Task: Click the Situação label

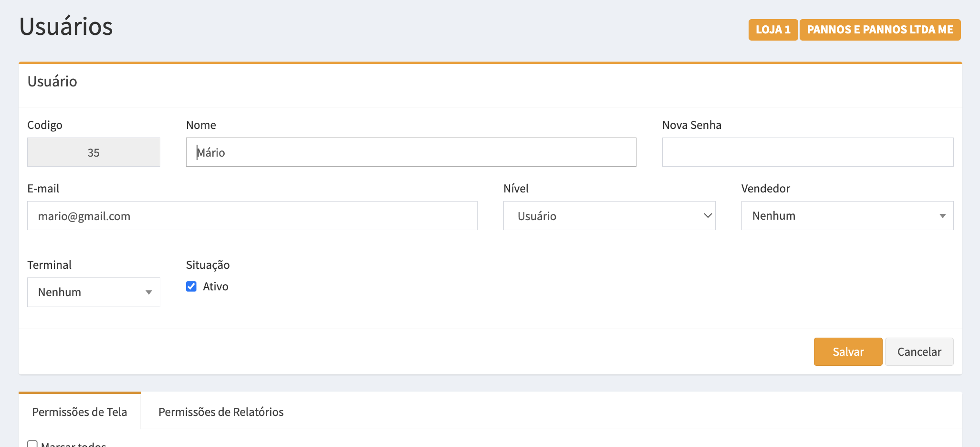Action: coord(208,265)
